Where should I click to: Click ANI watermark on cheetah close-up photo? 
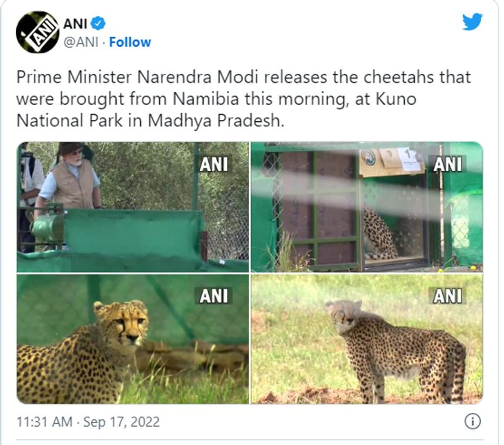pos(214,296)
